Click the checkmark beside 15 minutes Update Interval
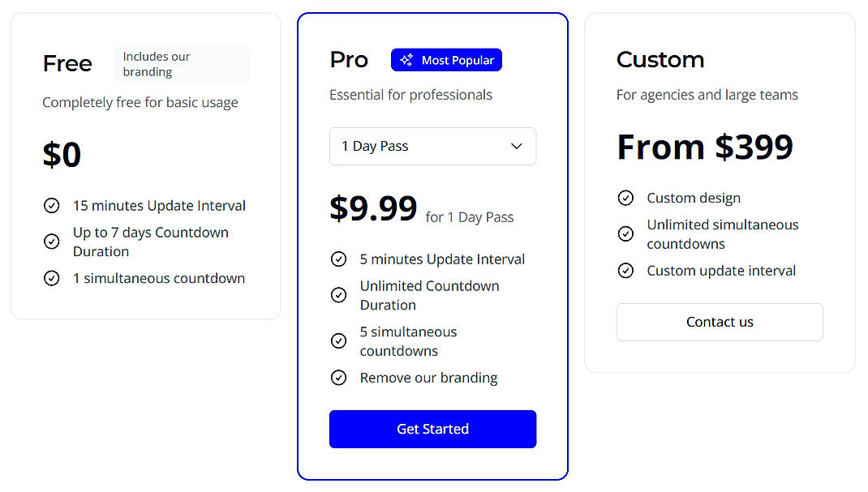The height and width of the screenshot is (492, 868). 51,206
